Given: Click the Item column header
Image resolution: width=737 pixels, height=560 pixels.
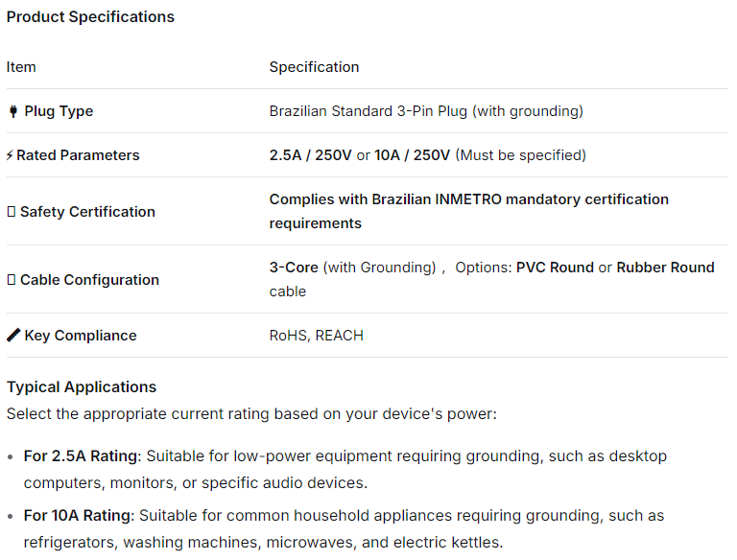Looking at the screenshot, I should point(21,67).
